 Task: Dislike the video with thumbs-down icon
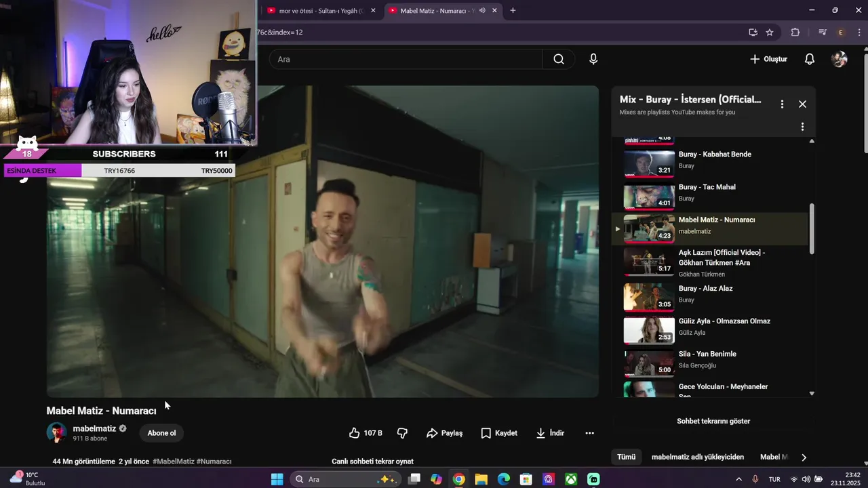402,433
